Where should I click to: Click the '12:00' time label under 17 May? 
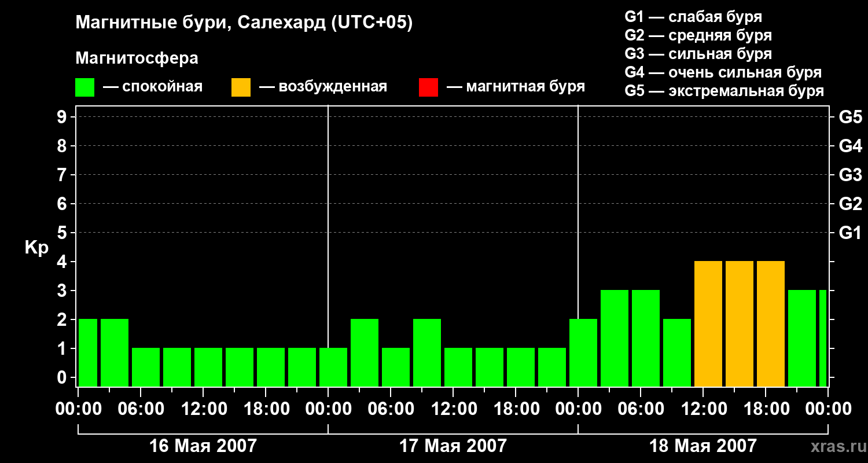454,409
